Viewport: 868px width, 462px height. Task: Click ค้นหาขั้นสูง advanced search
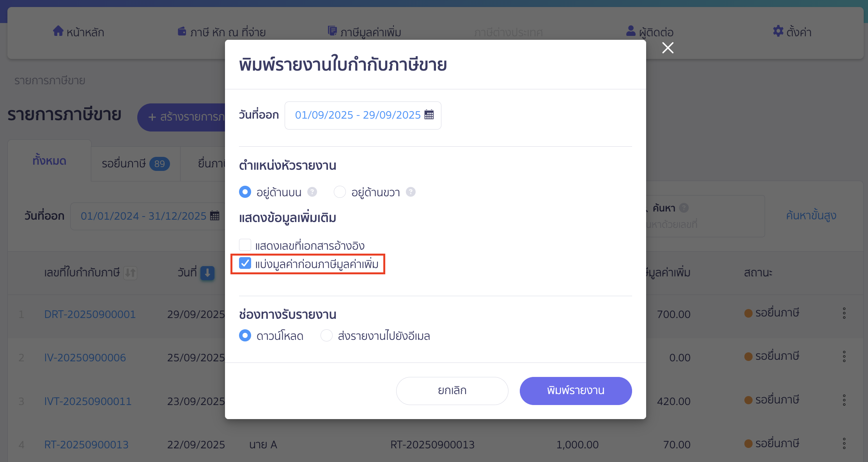point(812,215)
